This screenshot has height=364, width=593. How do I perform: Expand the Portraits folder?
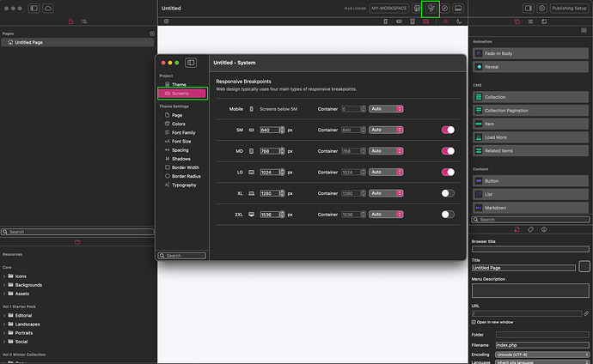(4, 333)
